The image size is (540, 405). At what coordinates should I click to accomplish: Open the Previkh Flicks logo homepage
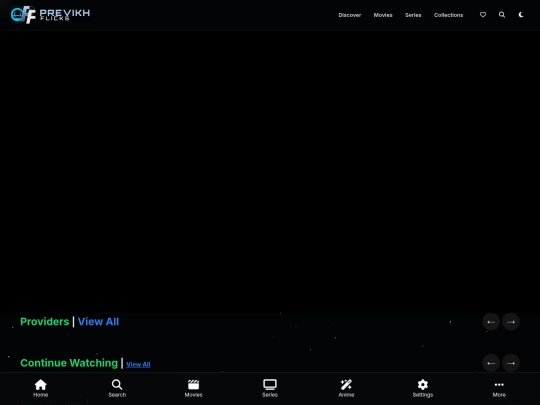point(50,14)
